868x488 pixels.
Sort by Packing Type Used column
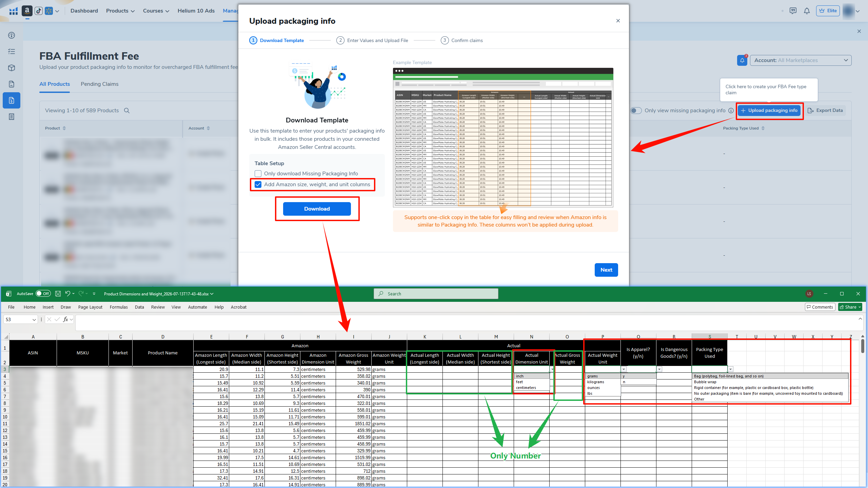click(744, 128)
